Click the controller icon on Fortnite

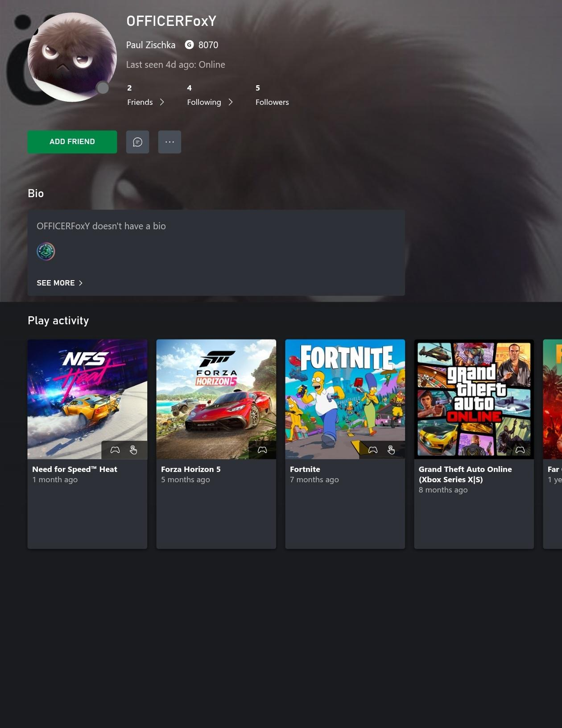click(x=373, y=450)
